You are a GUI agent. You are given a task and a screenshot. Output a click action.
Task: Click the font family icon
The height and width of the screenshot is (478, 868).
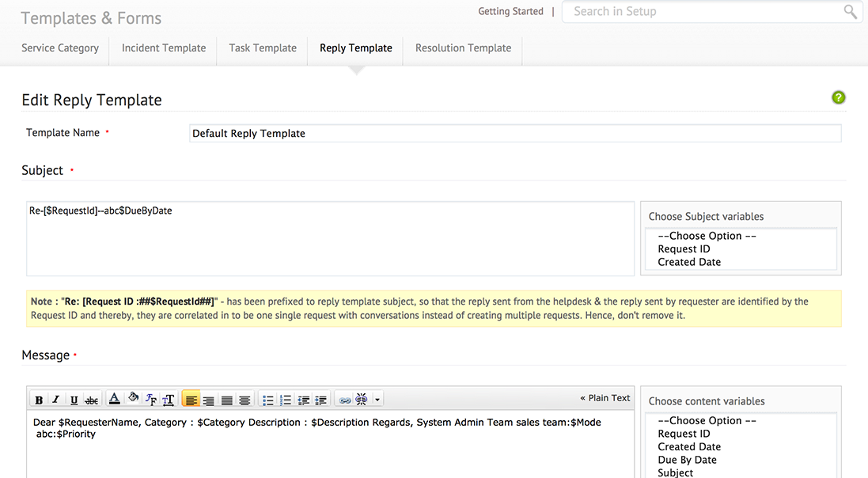pyautogui.click(x=151, y=400)
